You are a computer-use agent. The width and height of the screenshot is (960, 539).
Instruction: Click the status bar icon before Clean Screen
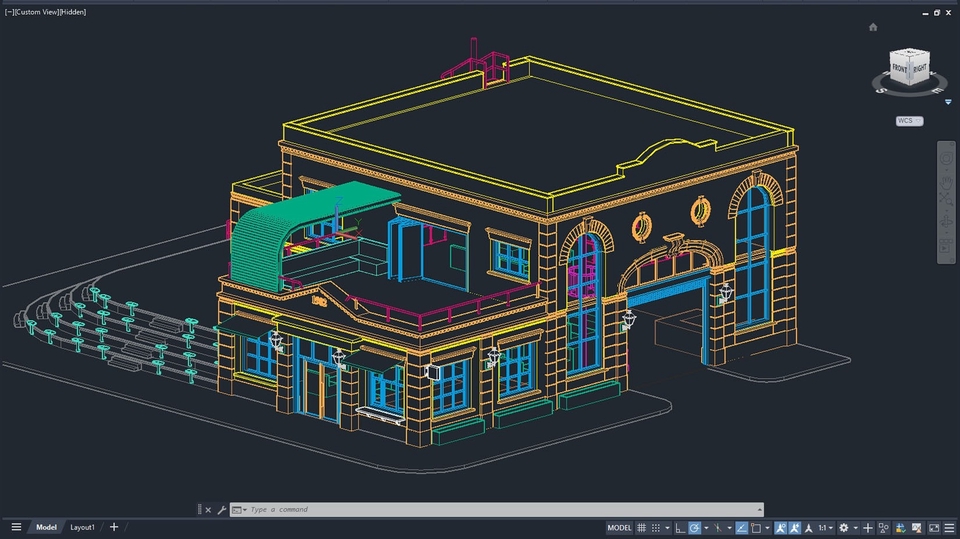[x=917, y=527]
